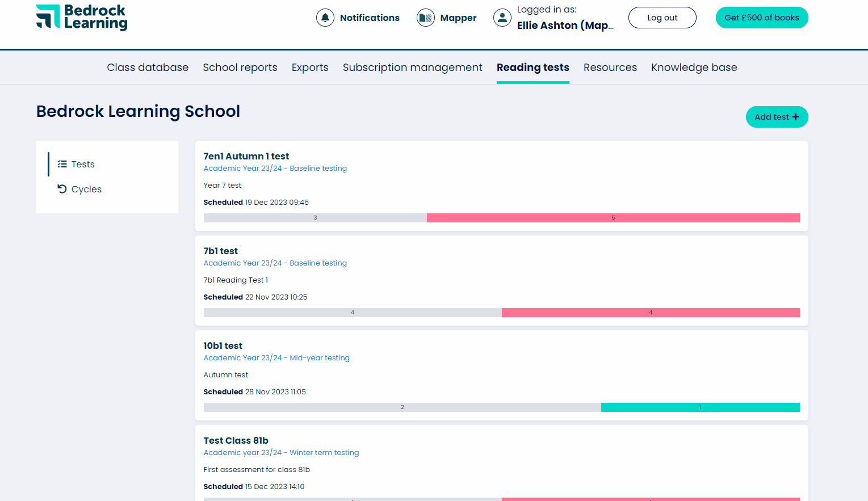868x501 pixels.
Task: Click the user profile avatar icon
Action: pyautogui.click(x=502, y=18)
